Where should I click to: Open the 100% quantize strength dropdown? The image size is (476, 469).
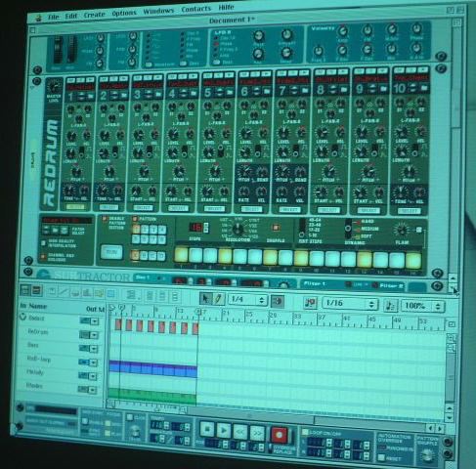(x=423, y=306)
